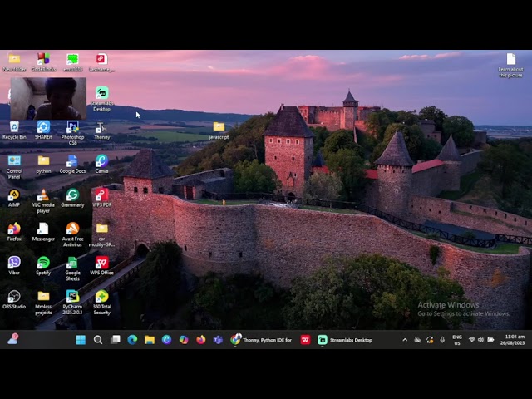Image resolution: width=532 pixels, height=399 pixels.
Task: Open the Streamlabs Desktop shortcut on the desktop
Action: pyautogui.click(x=101, y=99)
